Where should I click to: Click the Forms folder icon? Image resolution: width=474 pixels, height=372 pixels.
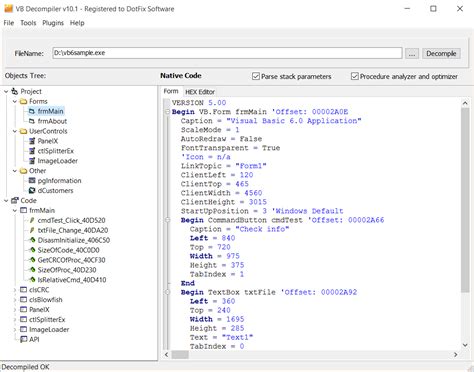pyautogui.click(x=23, y=101)
